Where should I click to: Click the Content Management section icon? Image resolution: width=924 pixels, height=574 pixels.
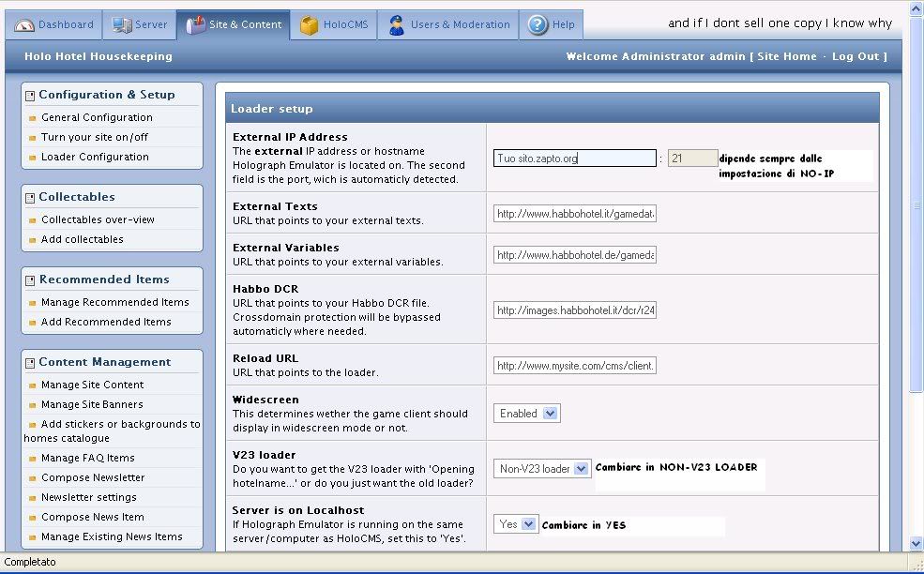point(30,363)
